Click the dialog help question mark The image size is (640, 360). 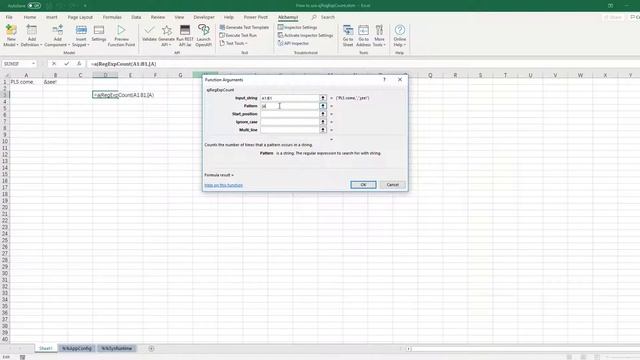tap(384, 80)
